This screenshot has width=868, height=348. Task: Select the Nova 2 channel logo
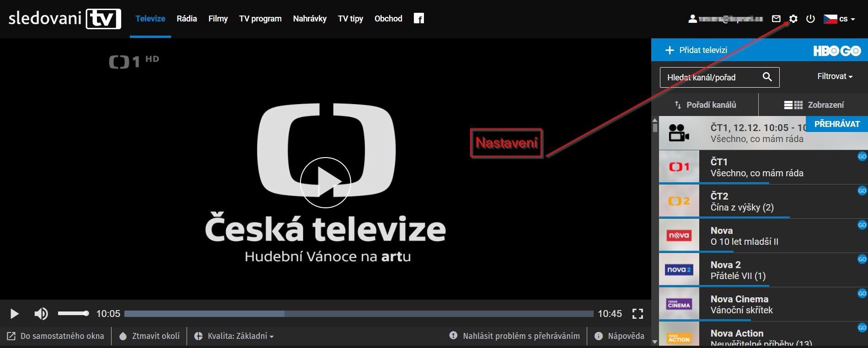pos(679,269)
